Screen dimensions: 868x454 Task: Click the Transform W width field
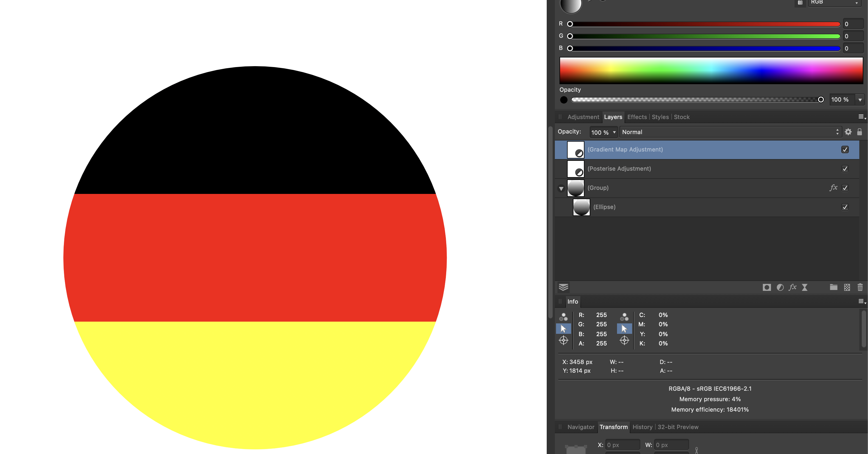coord(671,445)
